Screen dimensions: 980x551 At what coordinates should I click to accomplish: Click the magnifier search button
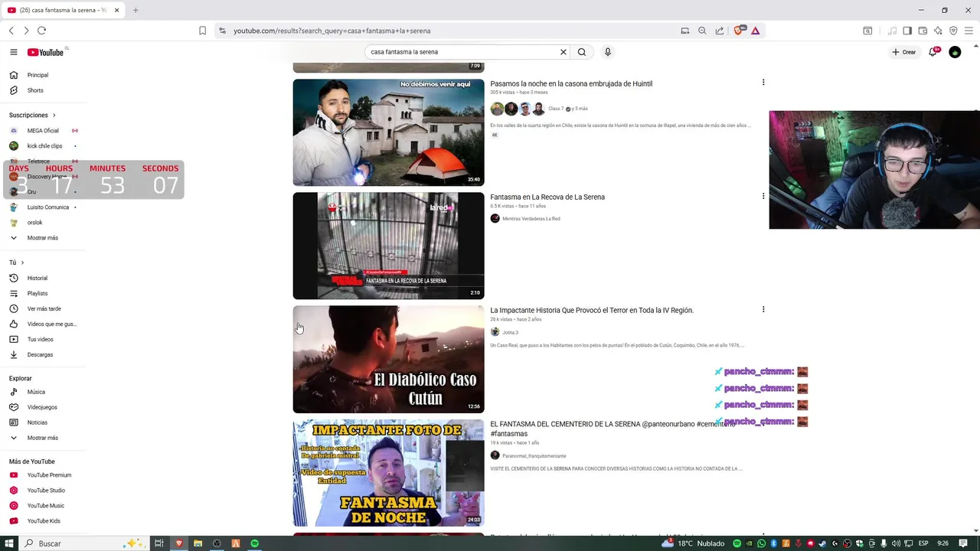click(582, 52)
